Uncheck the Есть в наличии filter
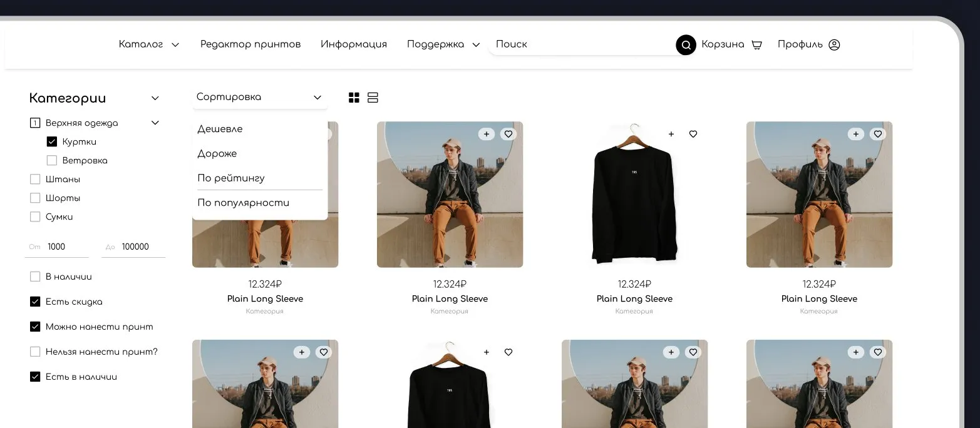 pyautogui.click(x=35, y=377)
